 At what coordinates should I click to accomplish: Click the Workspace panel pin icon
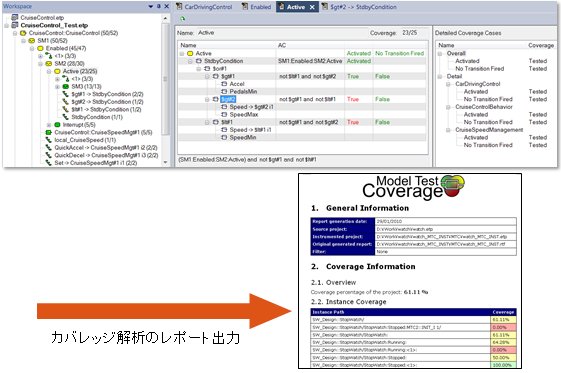tap(159, 6)
